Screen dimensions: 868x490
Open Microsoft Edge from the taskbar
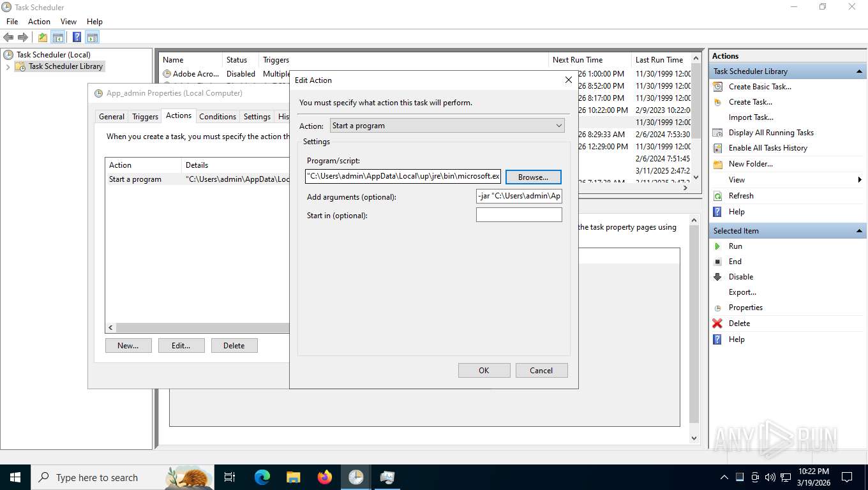[x=262, y=477]
